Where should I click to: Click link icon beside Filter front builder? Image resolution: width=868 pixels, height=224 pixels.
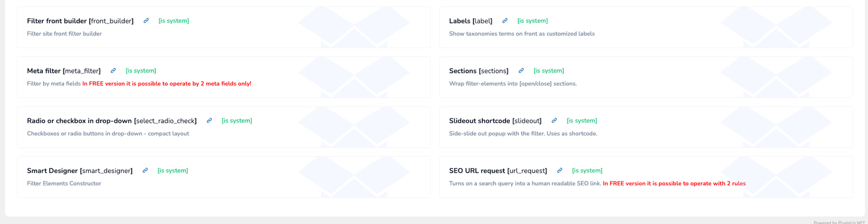[x=146, y=21]
